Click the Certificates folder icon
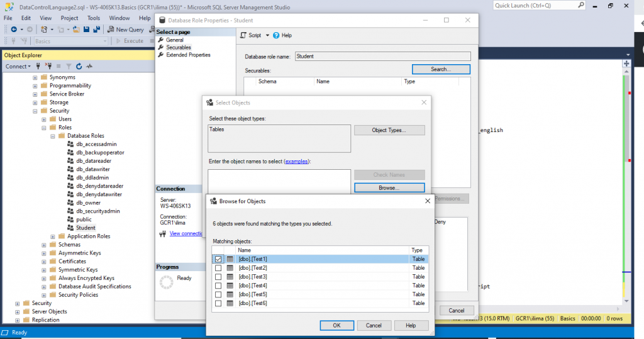The height and width of the screenshot is (339, 644). [53, 262]
